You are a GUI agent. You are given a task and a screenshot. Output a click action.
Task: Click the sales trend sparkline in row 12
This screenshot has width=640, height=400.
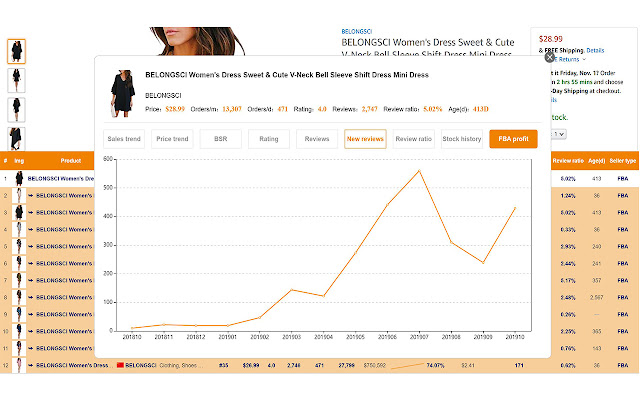point(407,366)
